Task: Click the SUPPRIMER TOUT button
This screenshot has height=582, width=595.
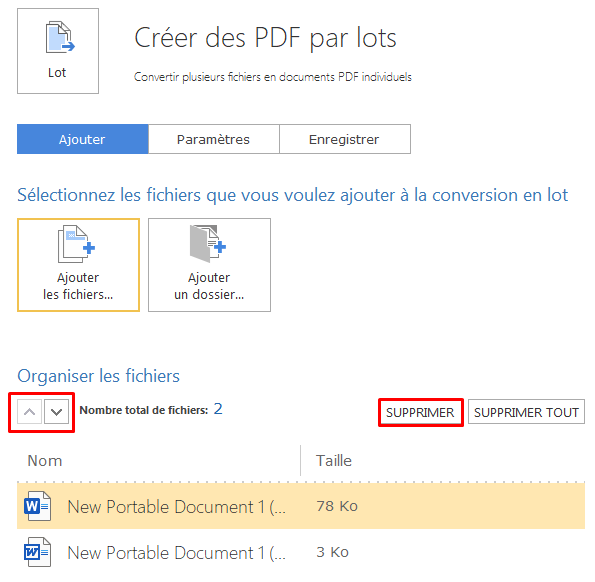Action: click(x=526, y=412)
